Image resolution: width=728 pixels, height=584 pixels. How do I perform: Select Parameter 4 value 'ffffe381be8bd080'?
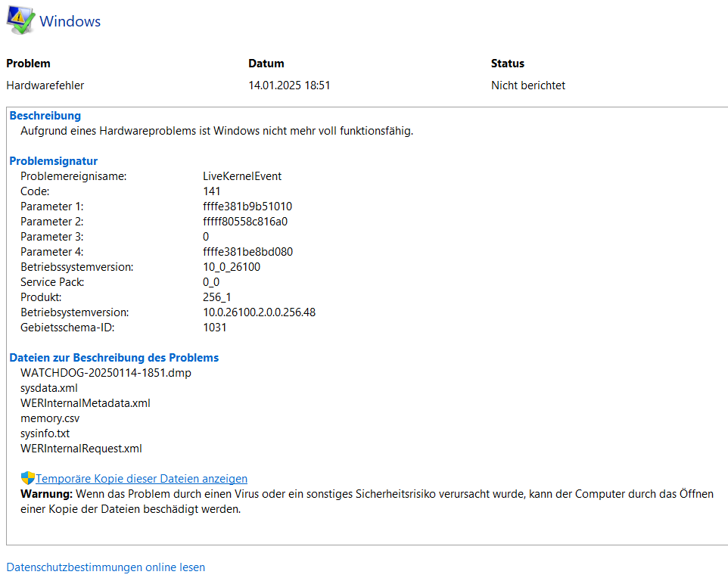247,252
